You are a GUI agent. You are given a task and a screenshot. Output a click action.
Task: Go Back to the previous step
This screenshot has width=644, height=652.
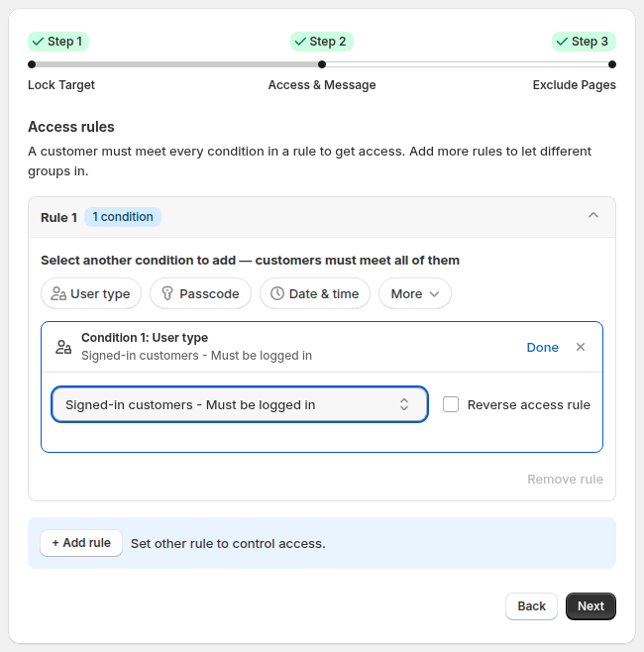click(x=531, y=605)
